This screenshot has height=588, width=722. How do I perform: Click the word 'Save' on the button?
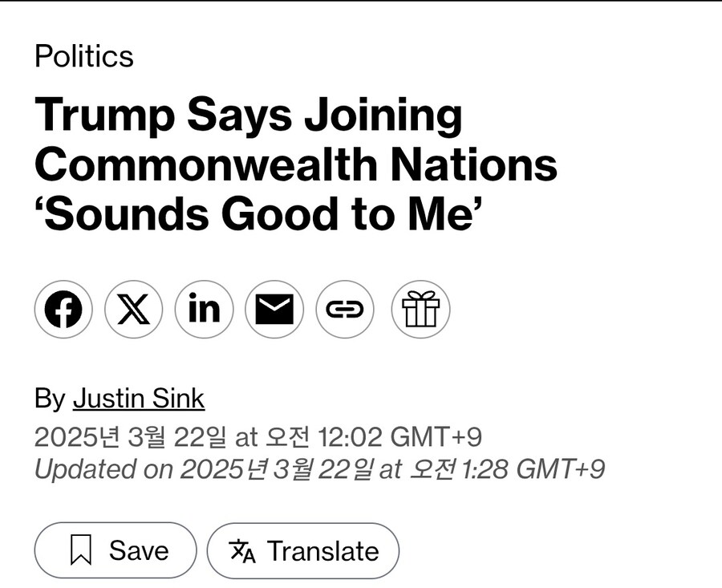click(x=139, y=551)
